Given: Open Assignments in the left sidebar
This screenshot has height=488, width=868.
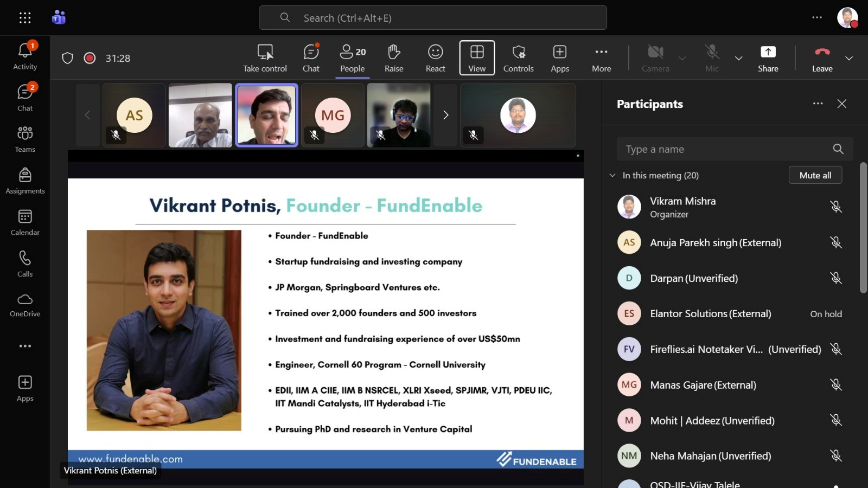Looking at the screenshot, I should pos(25,181).
